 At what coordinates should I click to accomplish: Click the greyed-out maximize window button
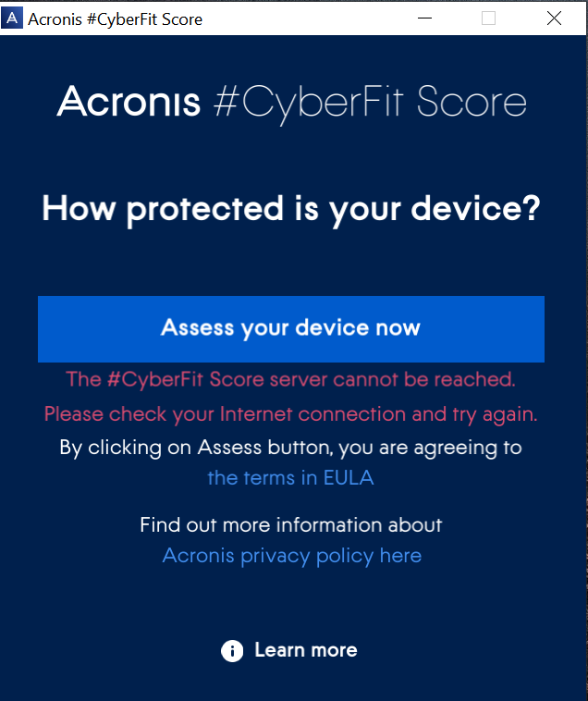click(x=489, y=18)
